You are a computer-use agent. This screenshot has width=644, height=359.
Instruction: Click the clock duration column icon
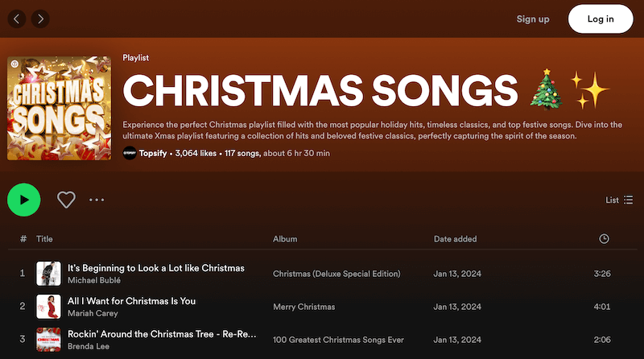point(604,239)
